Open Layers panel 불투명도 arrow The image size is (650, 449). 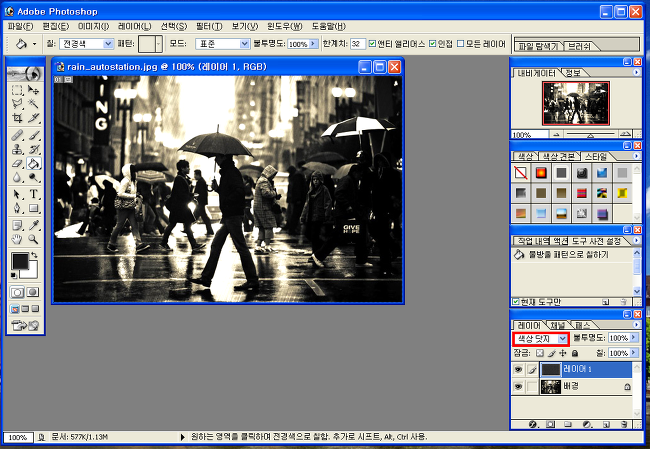click(x=633, y=338)
